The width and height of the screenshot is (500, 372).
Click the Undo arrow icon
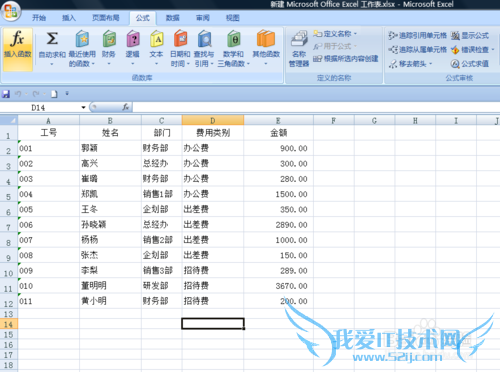click(x=18, y=94)
